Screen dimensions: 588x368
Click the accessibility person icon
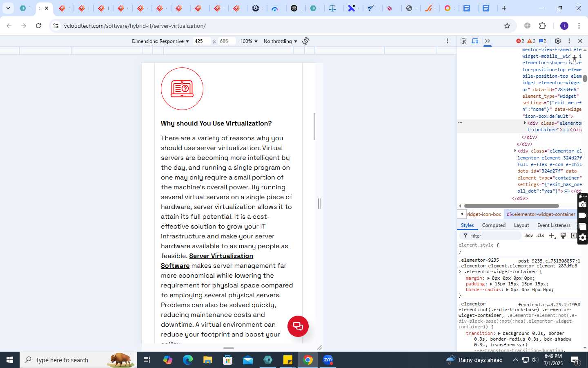point(574,58)
